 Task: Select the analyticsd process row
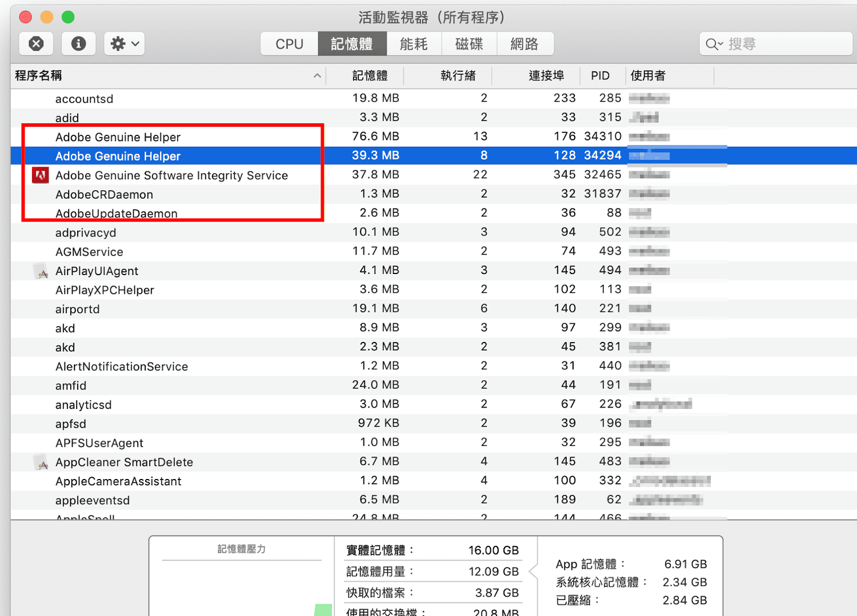(x=434, y=405)
